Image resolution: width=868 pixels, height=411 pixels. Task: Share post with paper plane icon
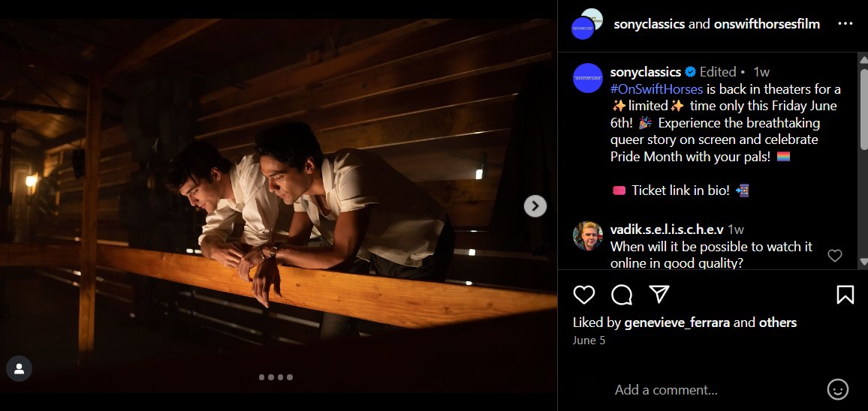tap(659, 294)
